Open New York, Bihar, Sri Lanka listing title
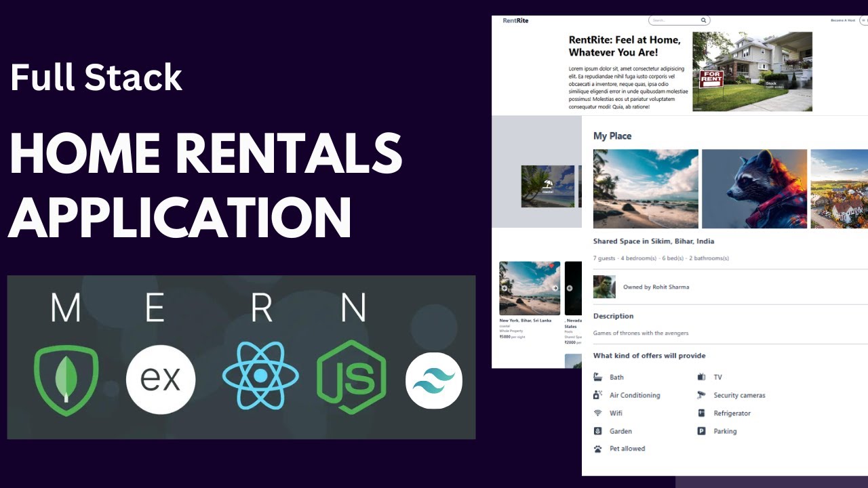Image resolution: width=868 pixels, height=488 pixels. pyautogui.click(x=526, y=321)
